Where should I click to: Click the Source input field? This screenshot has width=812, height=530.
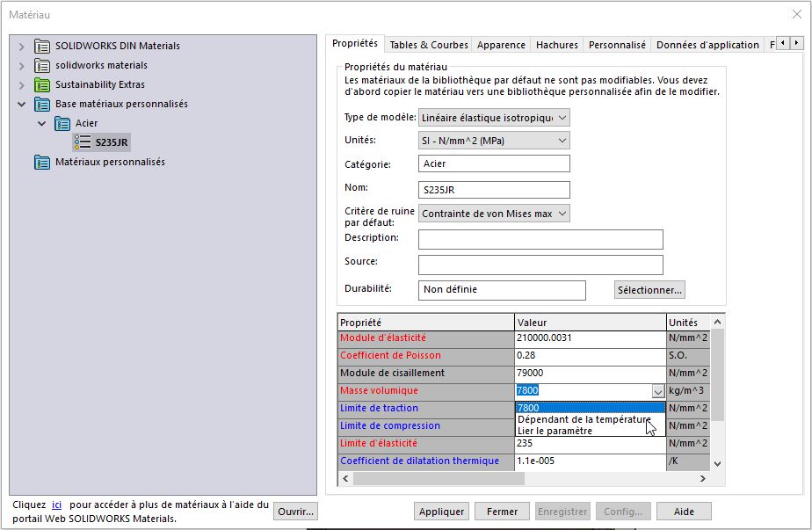click(540, 265)
